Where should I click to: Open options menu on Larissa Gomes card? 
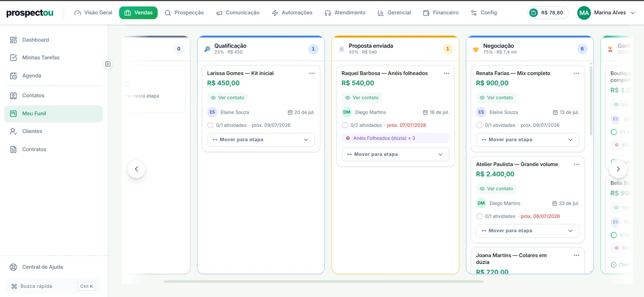click(x=312, y=73)
